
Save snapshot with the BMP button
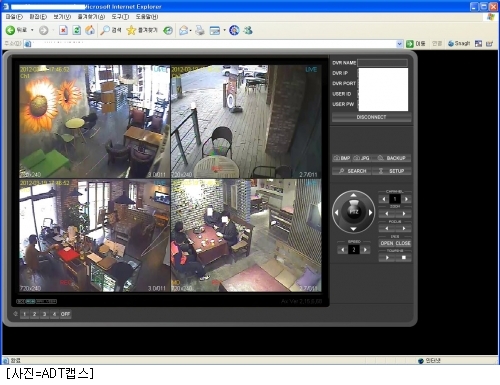click(342, 158)
